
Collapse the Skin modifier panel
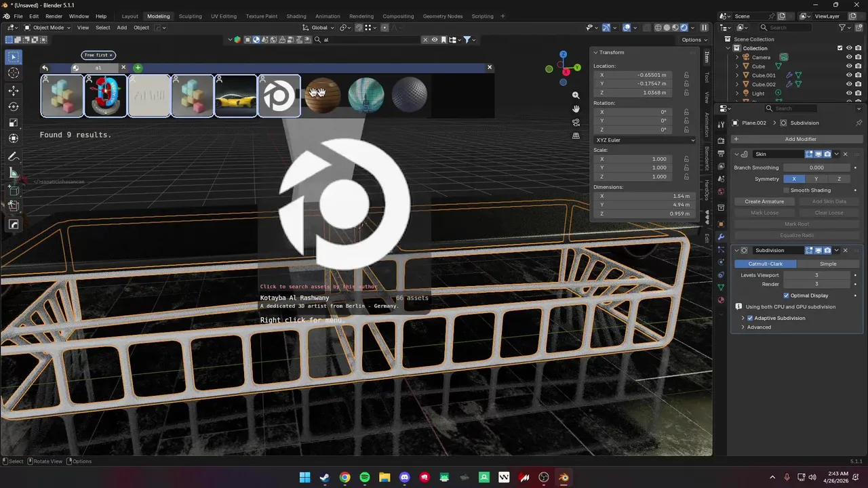[x=737, y=155]
